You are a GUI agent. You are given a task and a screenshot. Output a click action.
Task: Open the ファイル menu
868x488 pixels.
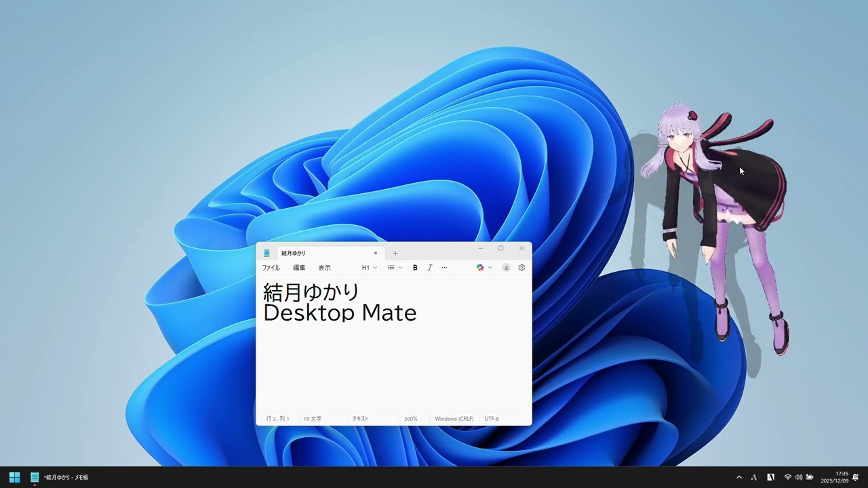coord(271,268)
